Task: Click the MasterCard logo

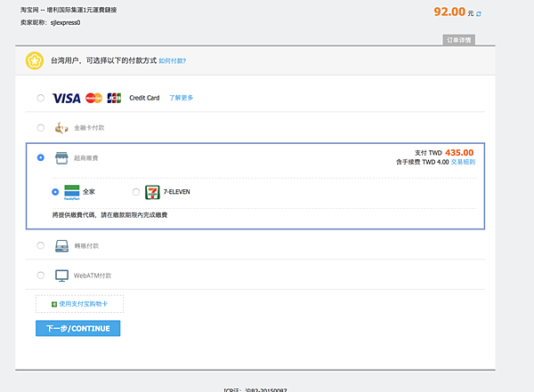Action: (93, 98)
